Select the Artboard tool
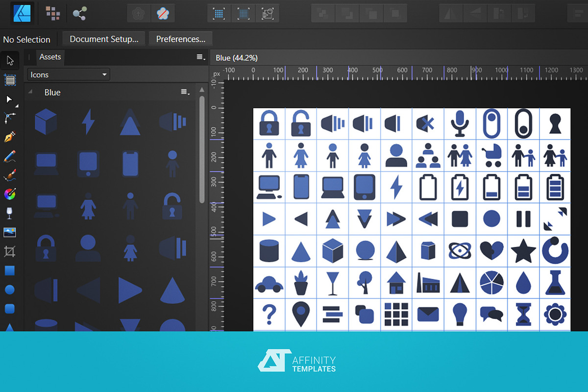 click(10, 80)
